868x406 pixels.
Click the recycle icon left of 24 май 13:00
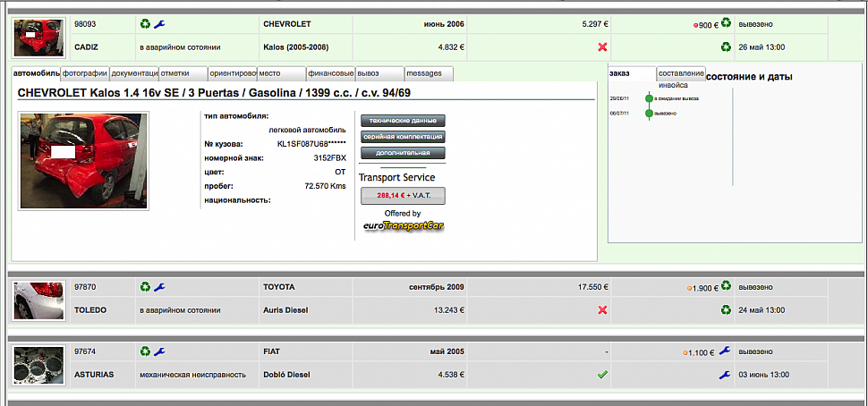726,309
